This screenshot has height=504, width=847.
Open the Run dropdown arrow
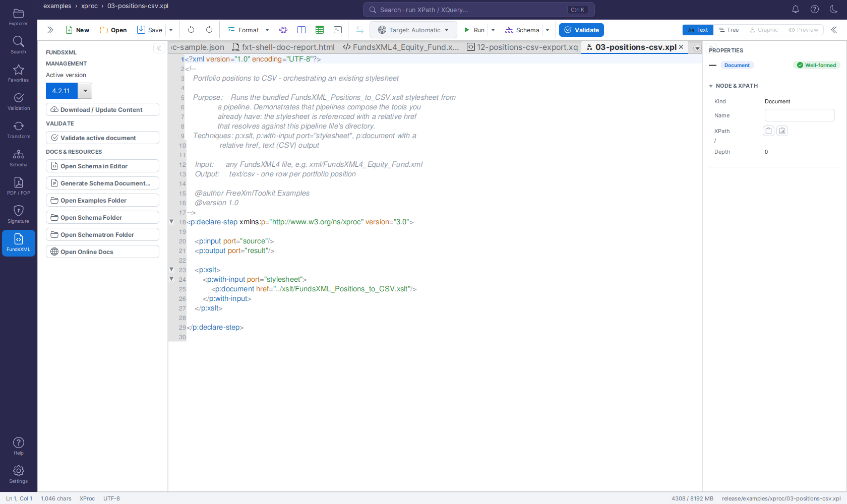493,30
